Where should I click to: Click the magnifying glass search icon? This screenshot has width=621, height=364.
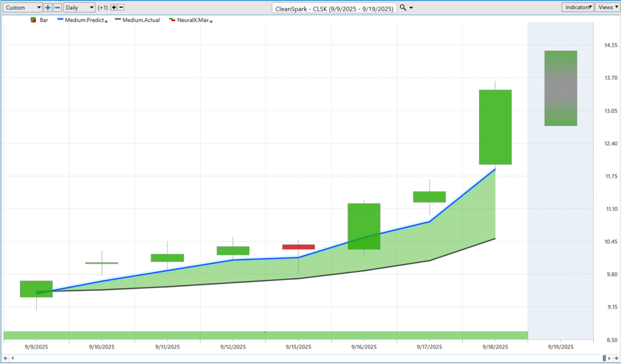(x=403, y=8)
